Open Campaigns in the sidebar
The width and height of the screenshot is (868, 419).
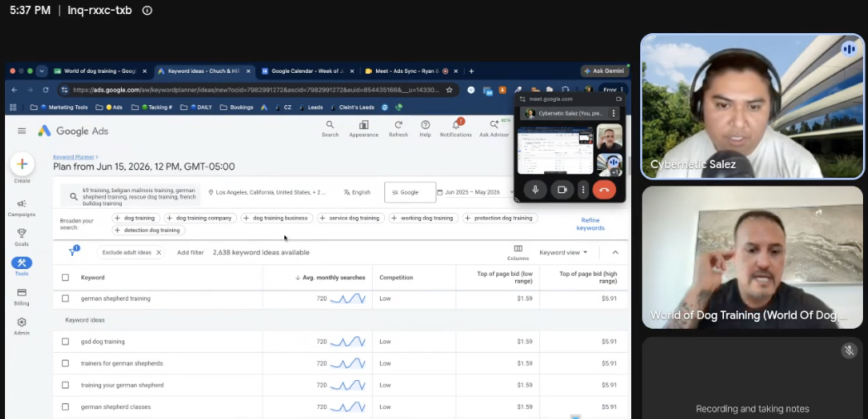click(22, 208)
